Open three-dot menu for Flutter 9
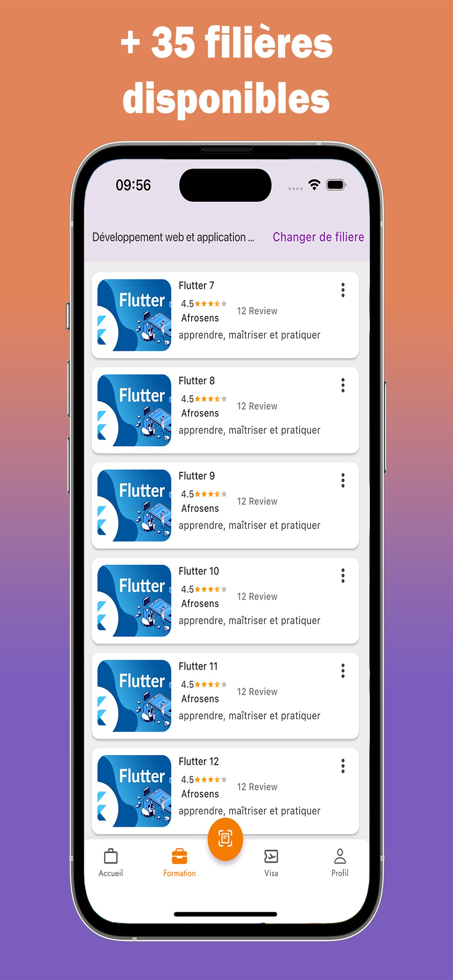 342,480
